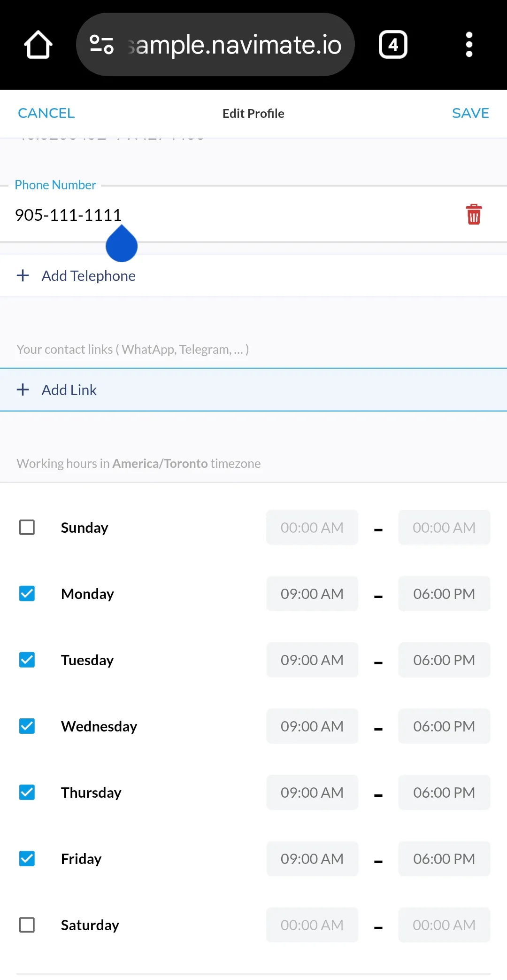Open Friday start time 09:00 AM picker
The image size is (507, 980).
click(x=312, y=858)
